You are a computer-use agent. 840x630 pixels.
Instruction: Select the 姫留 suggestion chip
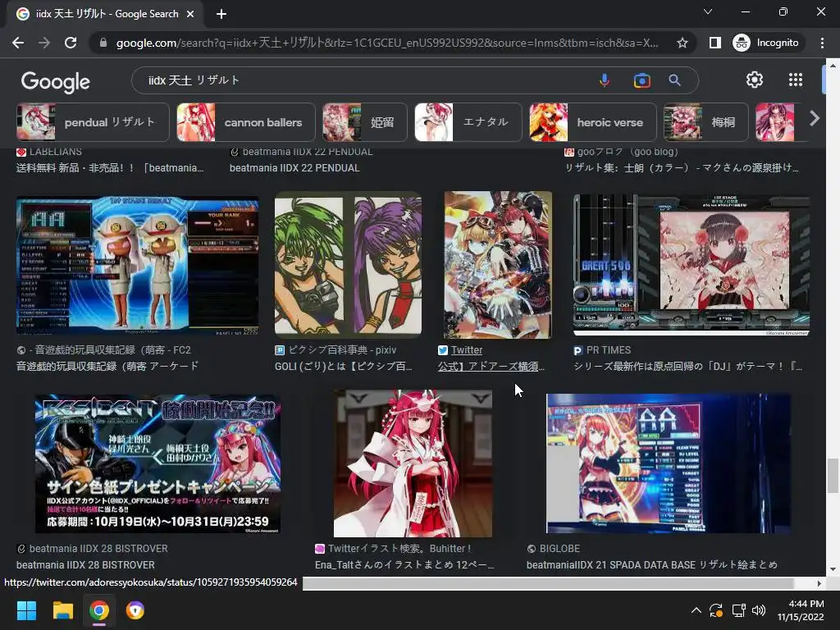click(x=365, y=122)
